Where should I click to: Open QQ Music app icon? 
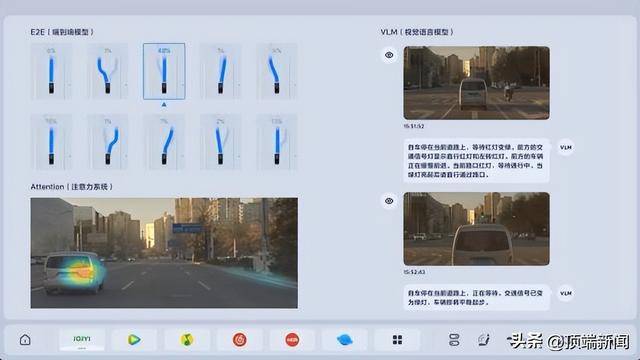[187, 340]
